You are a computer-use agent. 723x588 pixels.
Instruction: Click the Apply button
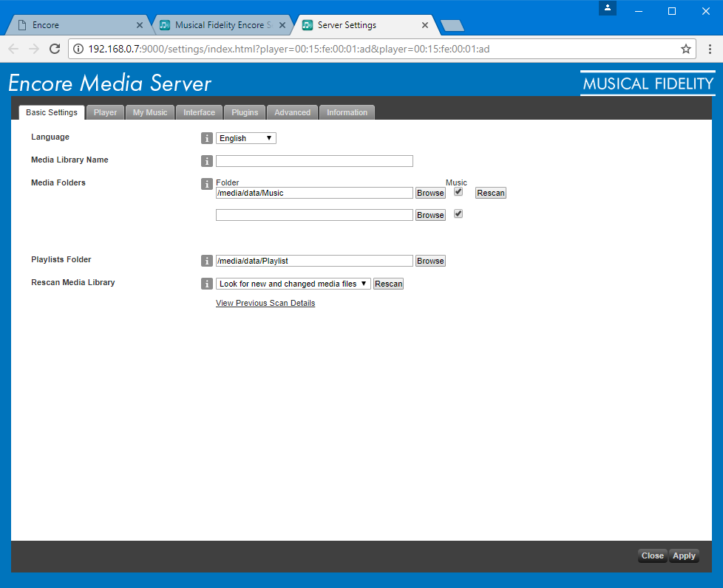pyautogui.click(x=684, y=555)
